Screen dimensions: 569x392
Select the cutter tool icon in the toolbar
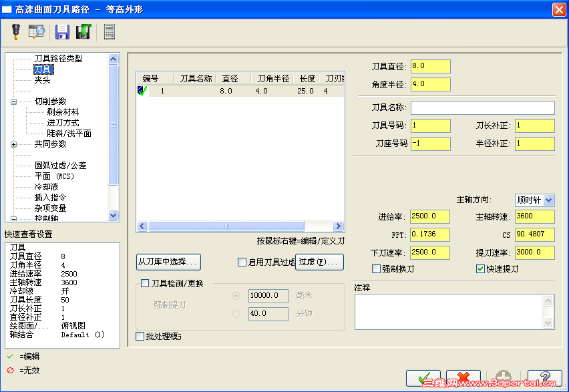15,31
